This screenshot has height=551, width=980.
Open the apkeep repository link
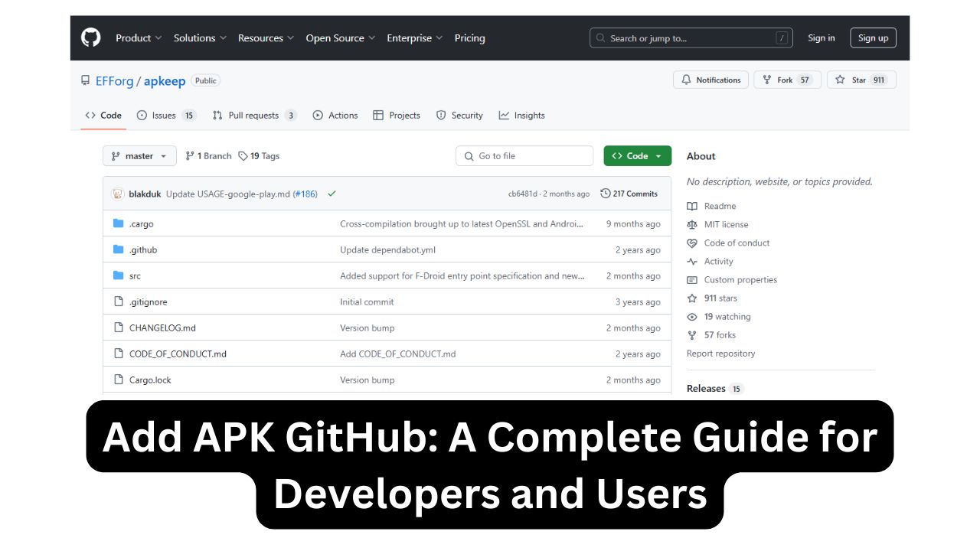pos(165,80)
